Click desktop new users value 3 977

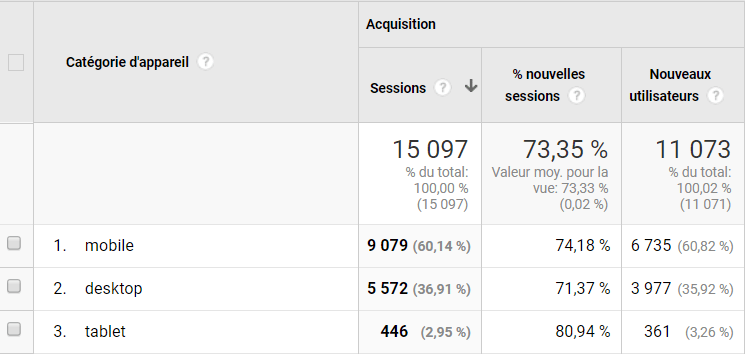(651, 288)
